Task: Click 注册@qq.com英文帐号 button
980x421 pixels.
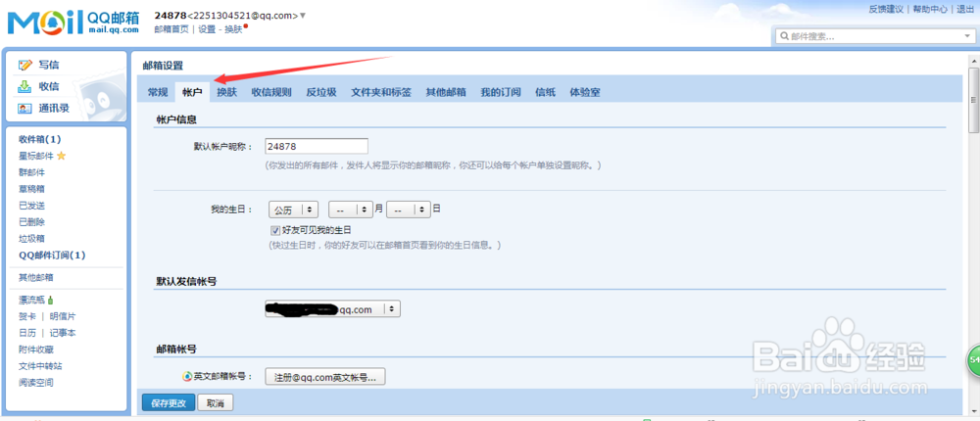Action: click(325, 377)
